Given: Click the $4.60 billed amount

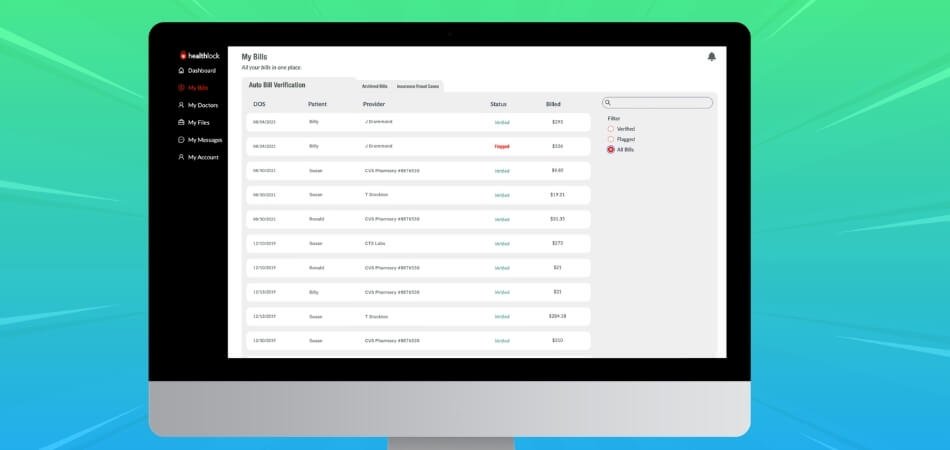Looking at the screenshot, I should [557, 170].
